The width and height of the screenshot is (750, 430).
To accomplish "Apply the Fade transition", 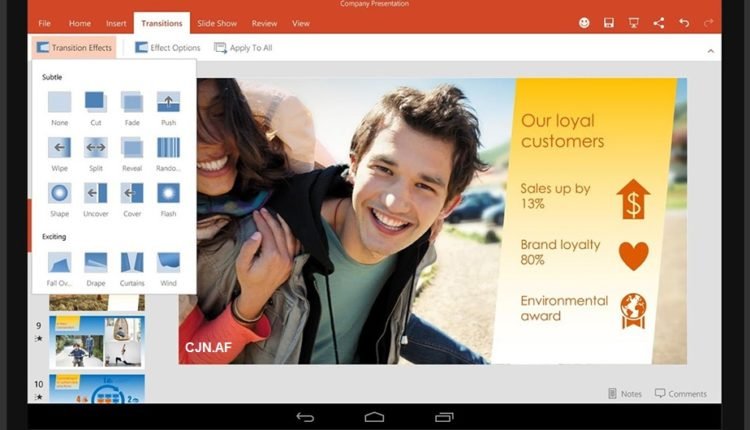I will click(132, 102).
